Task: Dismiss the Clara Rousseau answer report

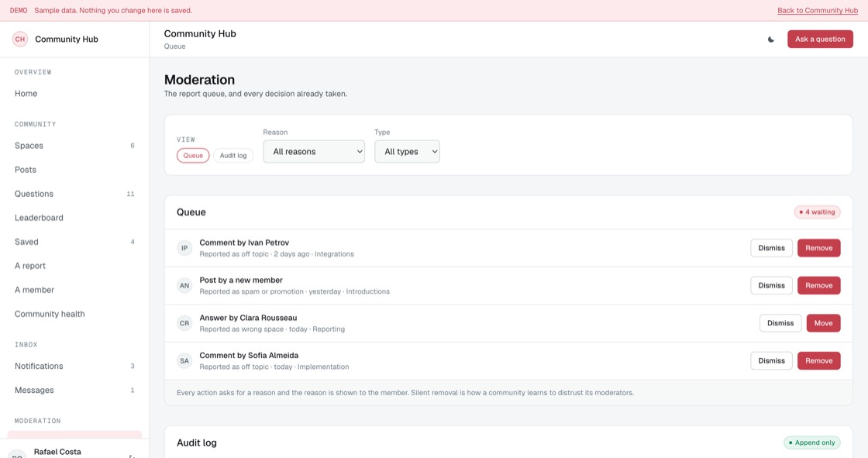Action: (x=780, y=323)
